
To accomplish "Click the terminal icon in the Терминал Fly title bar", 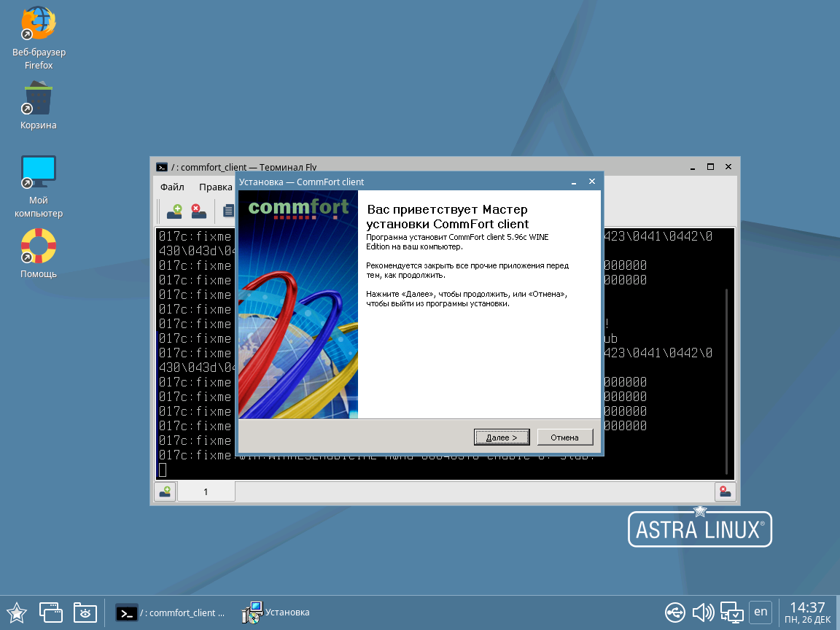I will [x=161, y=167].
